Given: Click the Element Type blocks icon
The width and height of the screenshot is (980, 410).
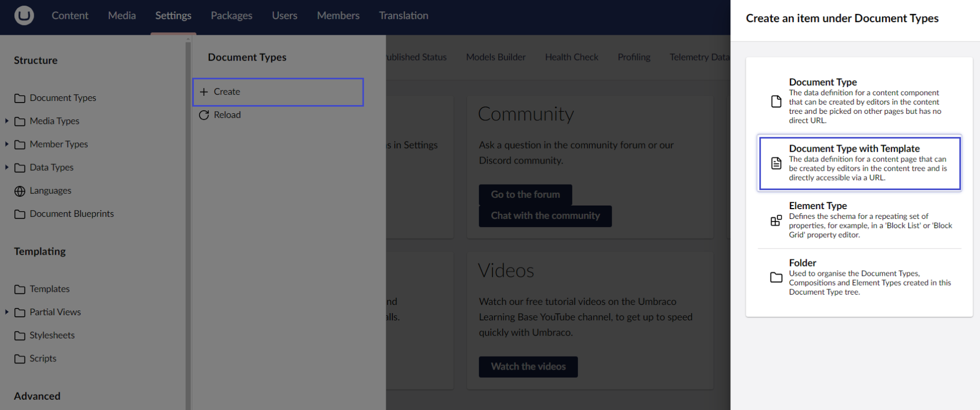Looking at the screenshot, I should click(x=776, y=220).
